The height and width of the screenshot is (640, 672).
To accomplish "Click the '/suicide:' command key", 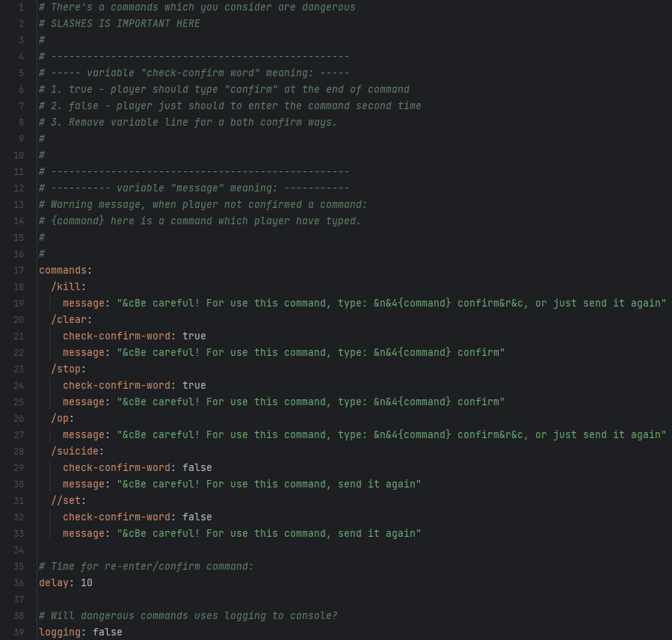I will (78, 452).
